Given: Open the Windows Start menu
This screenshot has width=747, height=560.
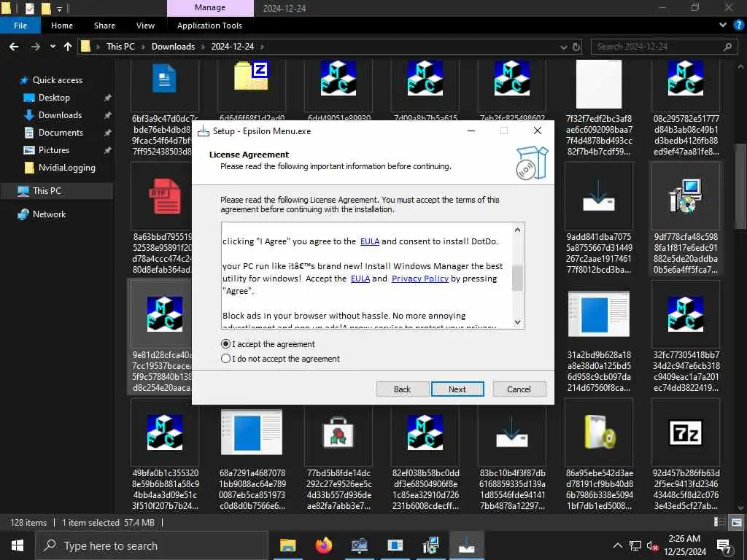Looking at the screenshot, I should (x=18, y=545).
